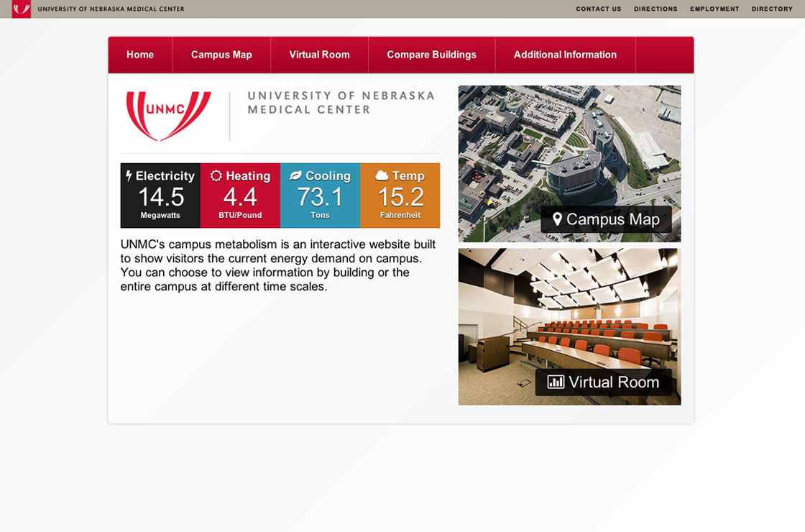Click the map pin icon on Campus Map
The width and height of the screenshot is (805, 532).
(557, 219)
